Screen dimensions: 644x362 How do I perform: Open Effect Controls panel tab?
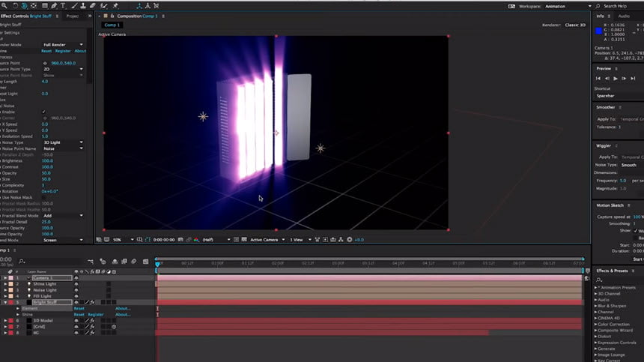point(26,16)
